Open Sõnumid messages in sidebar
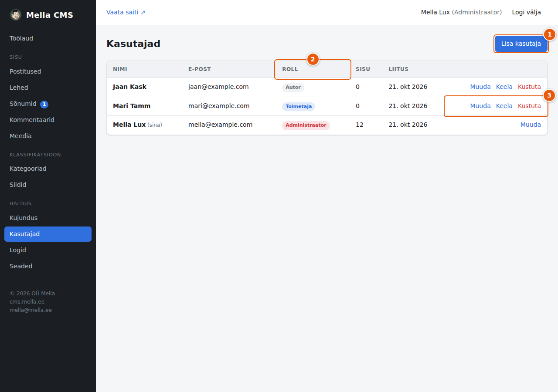The height and width of the screenshot is (392, 558). click(x=48, y=104)
